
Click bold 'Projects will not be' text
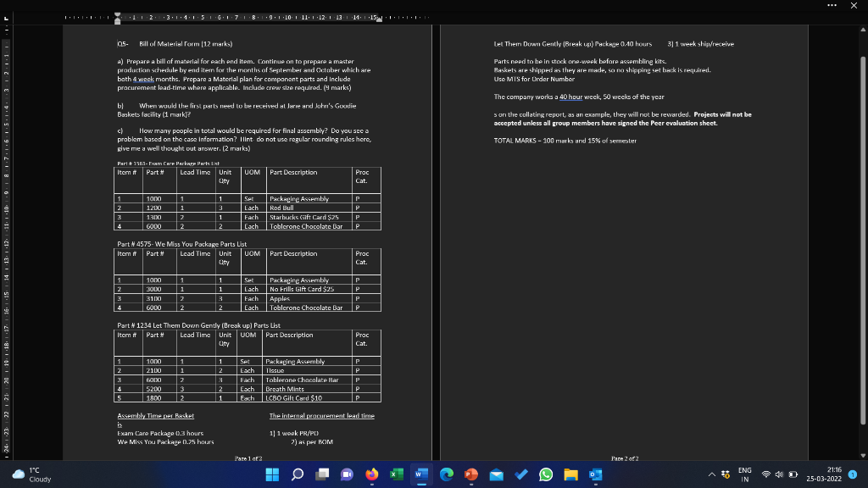pos(722,114)
